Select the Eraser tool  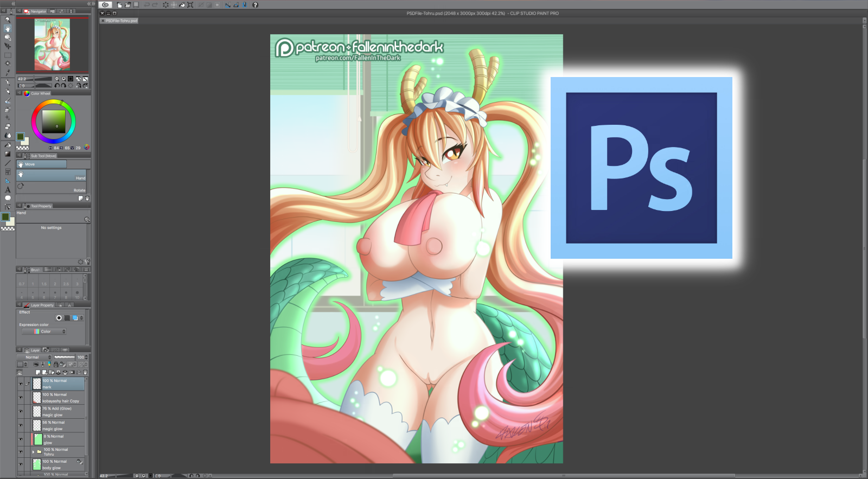[x=8, y=126]
